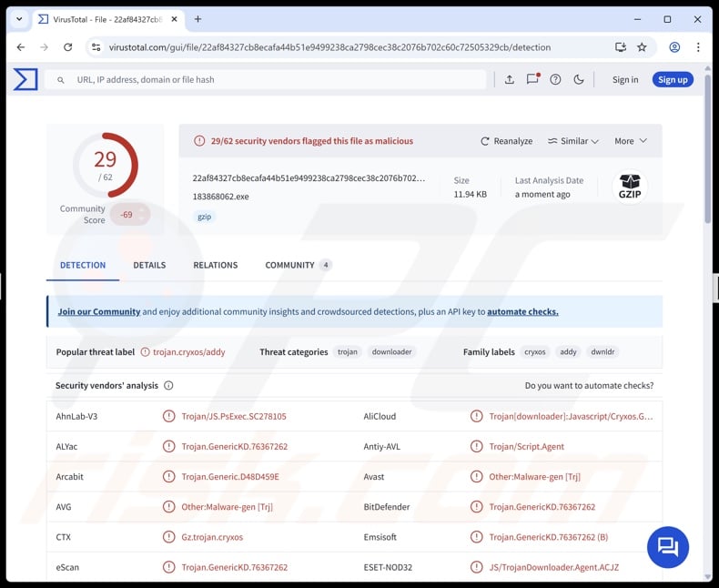Click the Sign in link
This screenshot has width=719, height=588.
click(x=625, y=79)
